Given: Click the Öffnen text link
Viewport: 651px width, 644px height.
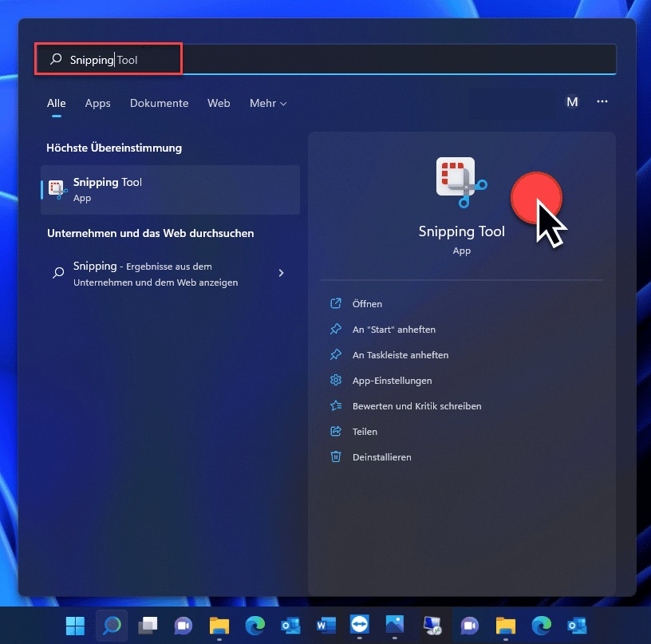Looking at the screenshot, I should click(367, 303).
